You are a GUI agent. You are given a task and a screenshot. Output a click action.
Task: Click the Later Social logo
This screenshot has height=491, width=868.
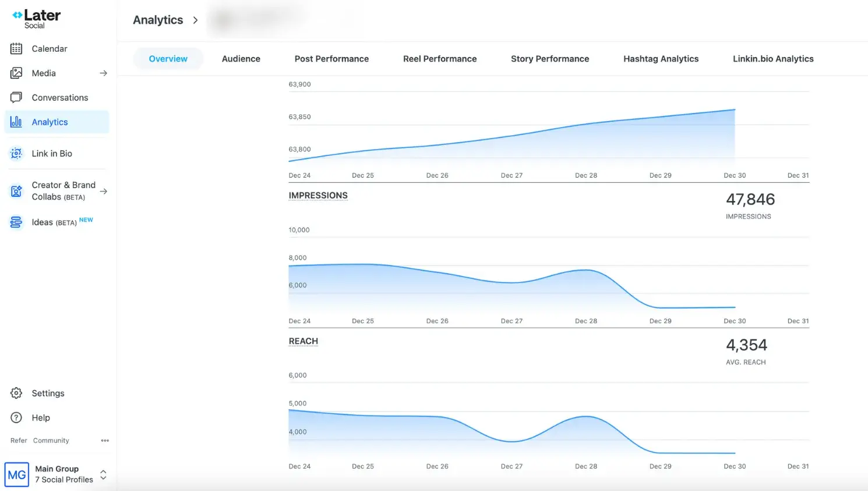[x=35, y=16]
